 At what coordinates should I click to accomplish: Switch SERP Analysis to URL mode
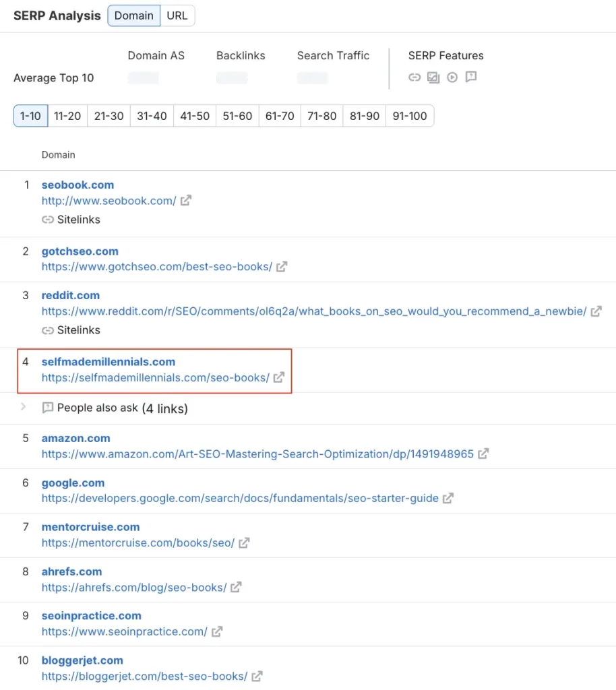click(x=177, y=15)
